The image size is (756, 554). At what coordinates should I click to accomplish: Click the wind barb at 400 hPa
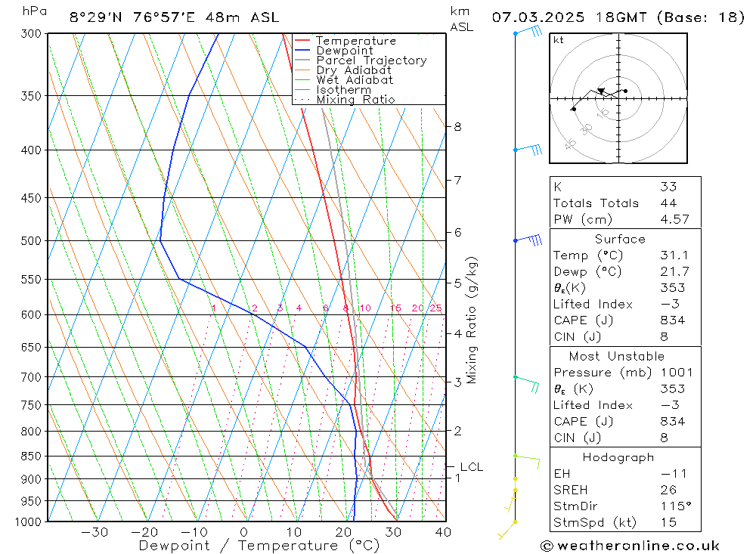tap(528, 149)
